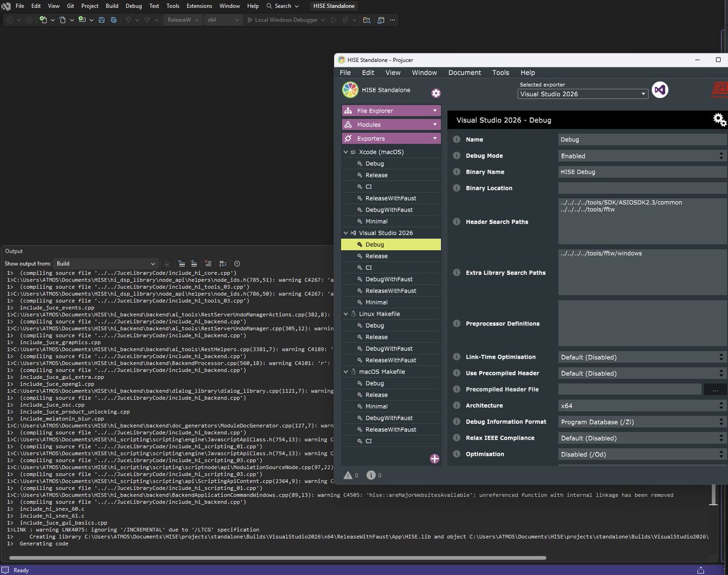Open Window menu in Projucer
This screenshot has height=575, width=728.
point(424,72)
